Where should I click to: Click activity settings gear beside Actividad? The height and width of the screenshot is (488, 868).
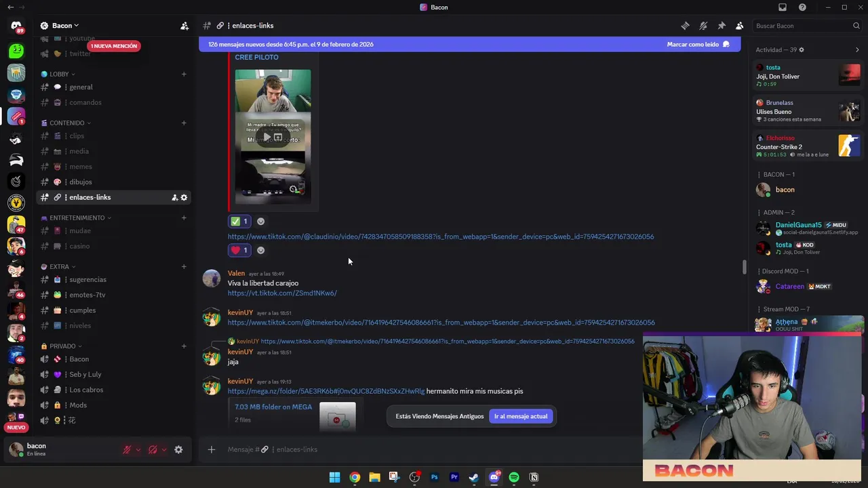click(x=802, y=50)
